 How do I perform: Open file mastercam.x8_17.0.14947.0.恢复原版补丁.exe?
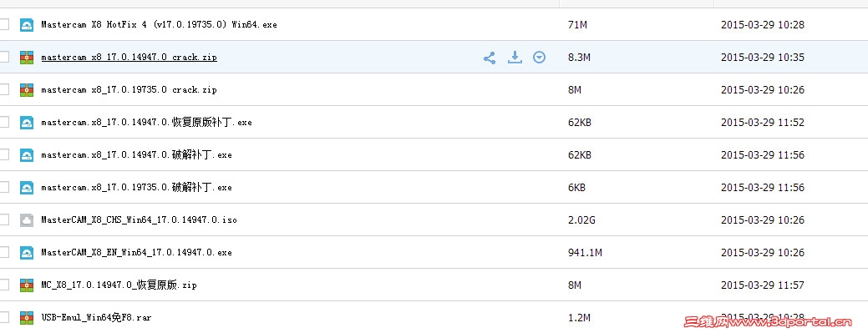tap(146, 122)
